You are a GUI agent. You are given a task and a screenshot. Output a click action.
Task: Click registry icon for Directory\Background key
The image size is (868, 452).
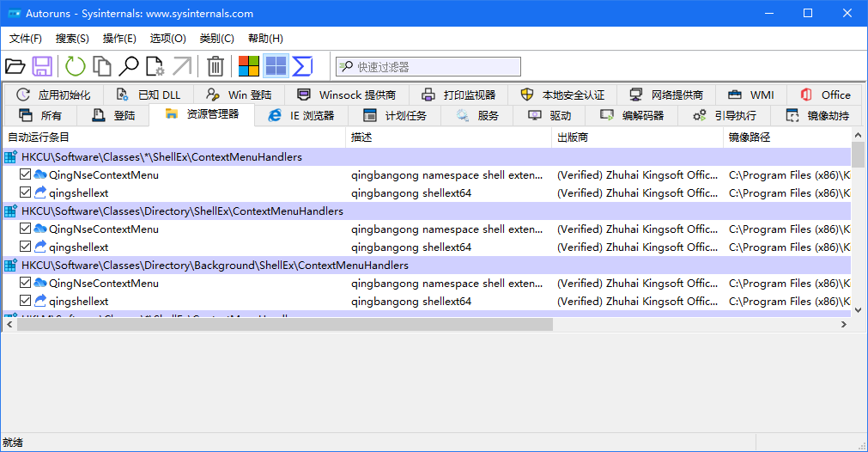[x=10, y=266]
